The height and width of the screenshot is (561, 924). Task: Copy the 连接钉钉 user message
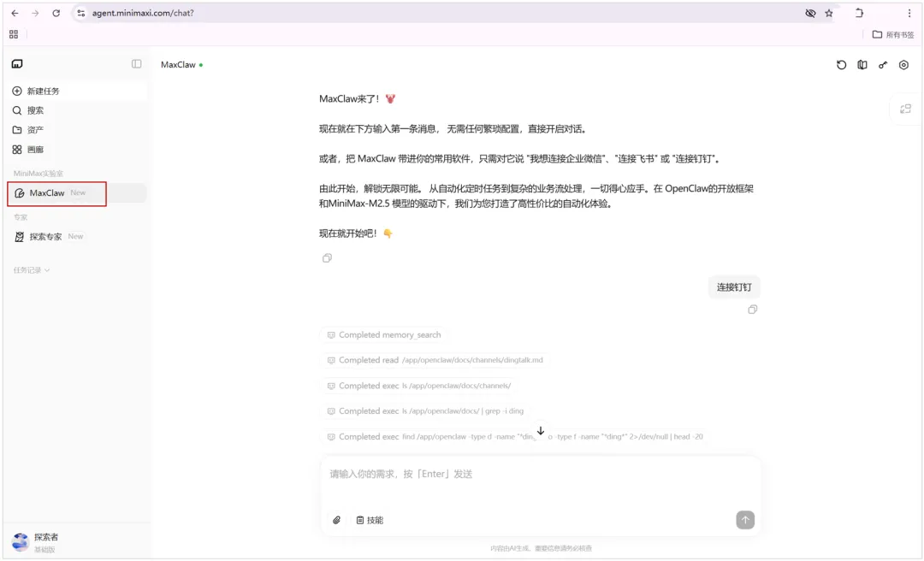pyautogui.click(x=753, y=310)
